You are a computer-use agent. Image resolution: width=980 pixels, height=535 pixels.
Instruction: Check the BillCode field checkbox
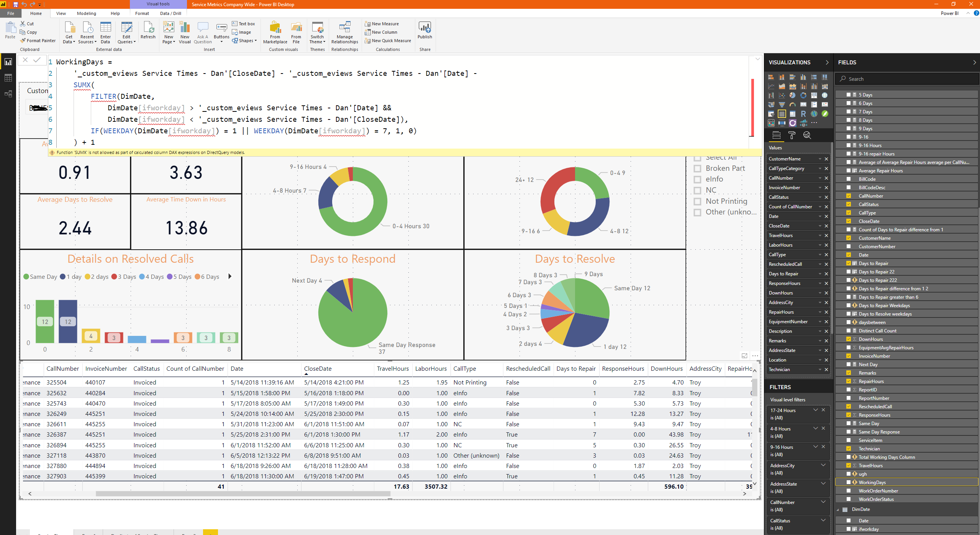coord(849,179)
